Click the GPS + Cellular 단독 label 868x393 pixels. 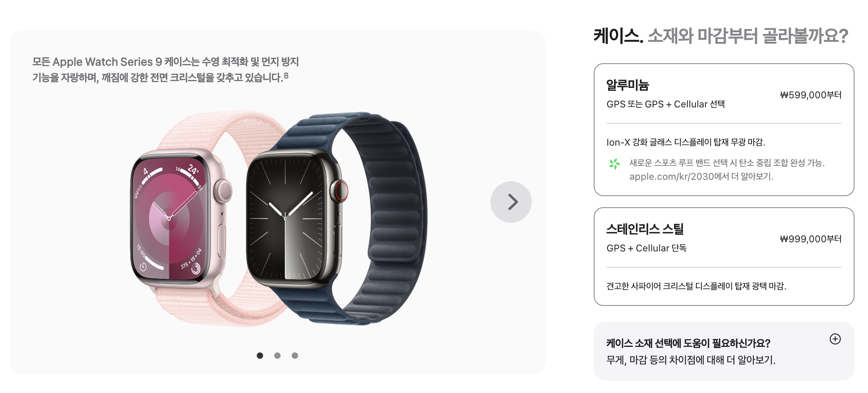coord(646,248)
